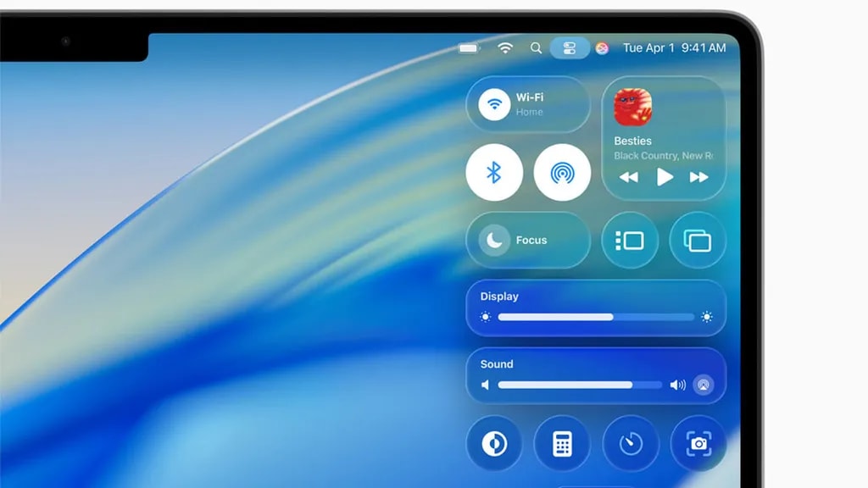Click the Screenshot capture icon

pyautogui.click(x=698, y=443)
